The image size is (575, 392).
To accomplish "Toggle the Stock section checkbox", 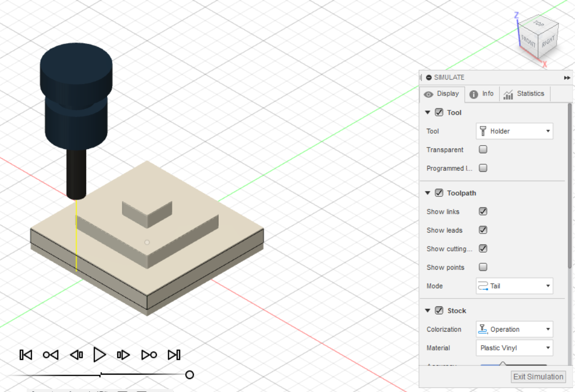I will (439, 311).
